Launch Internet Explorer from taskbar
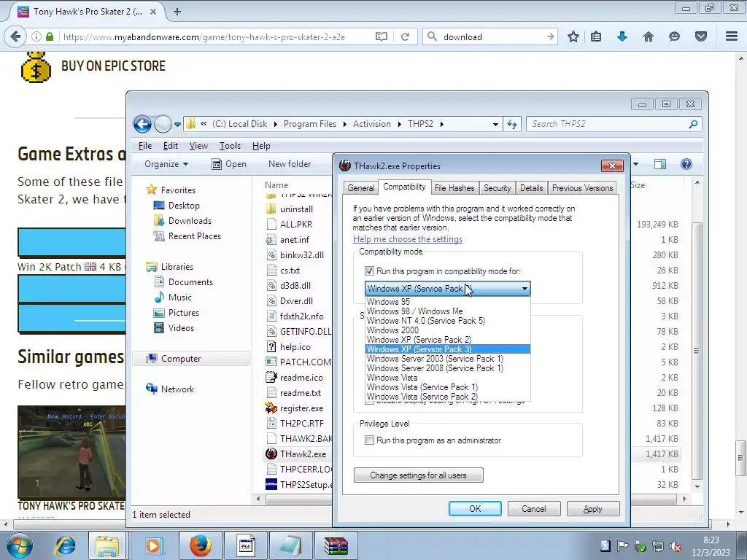The width and height of the screenshot is (747, 560). (x=66, y=545)
